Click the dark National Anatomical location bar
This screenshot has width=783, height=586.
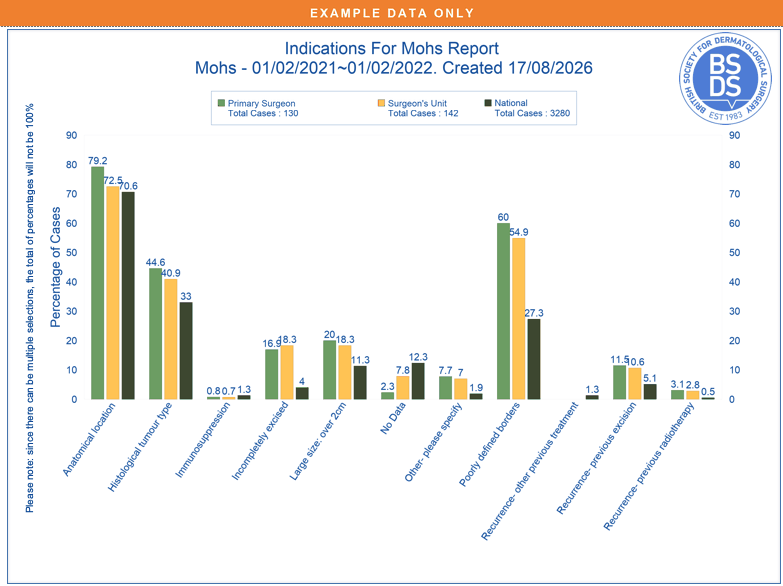click(x=128, y=295)
